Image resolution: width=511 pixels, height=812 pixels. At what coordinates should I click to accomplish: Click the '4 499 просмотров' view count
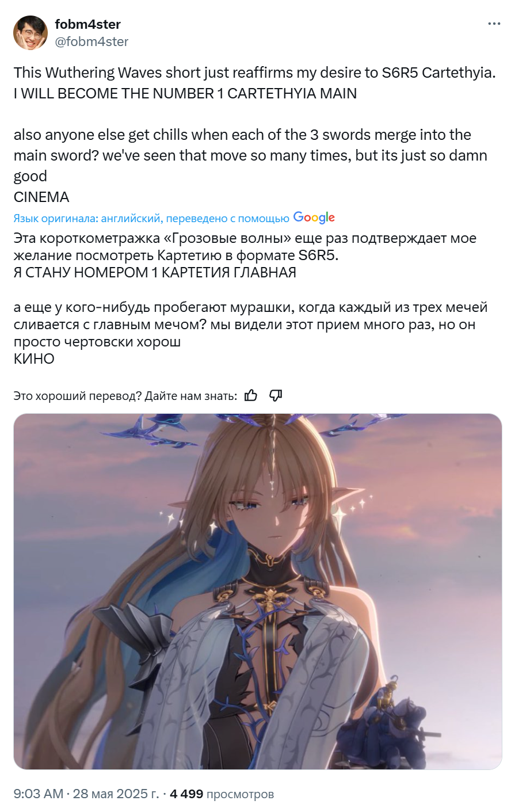pos(222,794)
